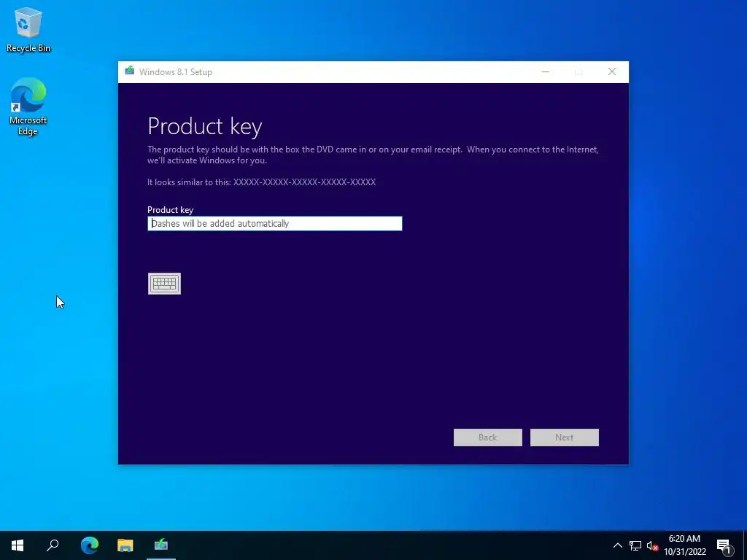
Task: Click the Product key input field
Action: (x=275, y=223)
